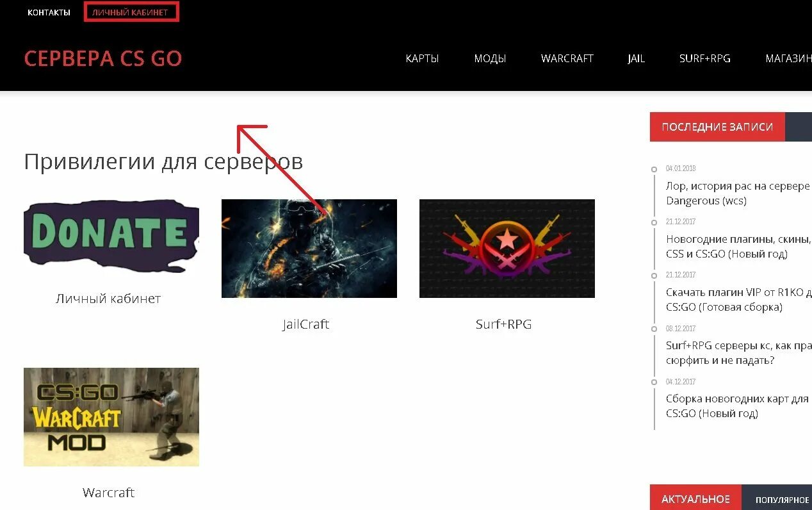Open the Личный кабинет caption under Donate

pyautogui.click(x=108, y=299)
